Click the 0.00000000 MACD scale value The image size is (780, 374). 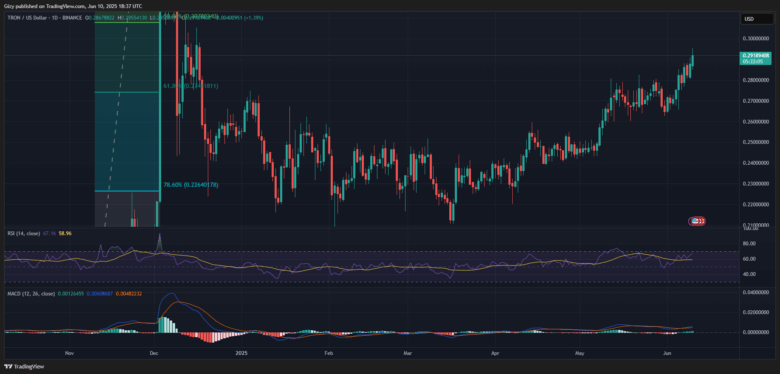pos(756,332)
